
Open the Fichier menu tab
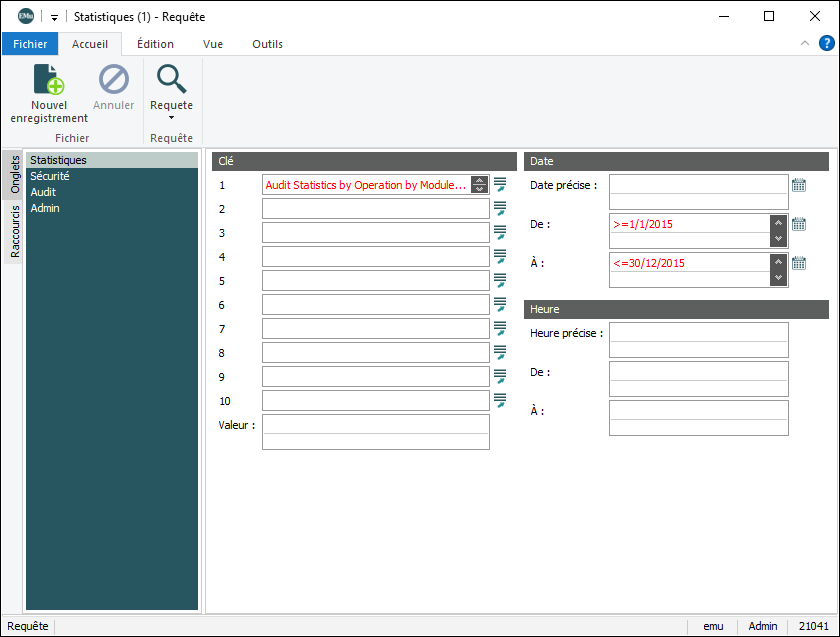click(x=30, y=44)
